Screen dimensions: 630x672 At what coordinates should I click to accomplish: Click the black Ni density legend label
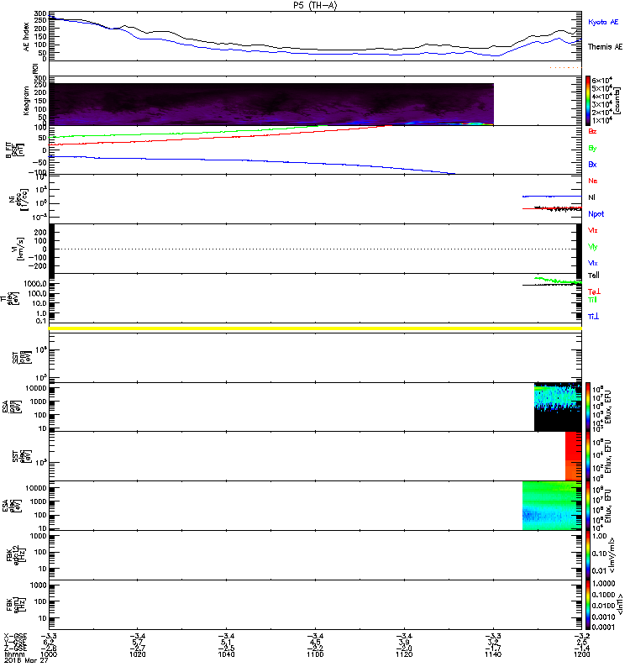click(592, 197)
